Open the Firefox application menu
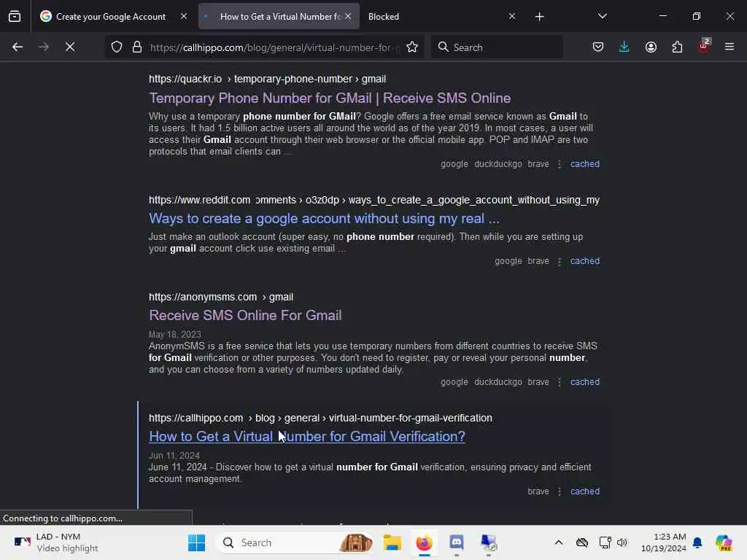Image resolution: width=747 pixels, height=560 pixels. pos(729,47)
